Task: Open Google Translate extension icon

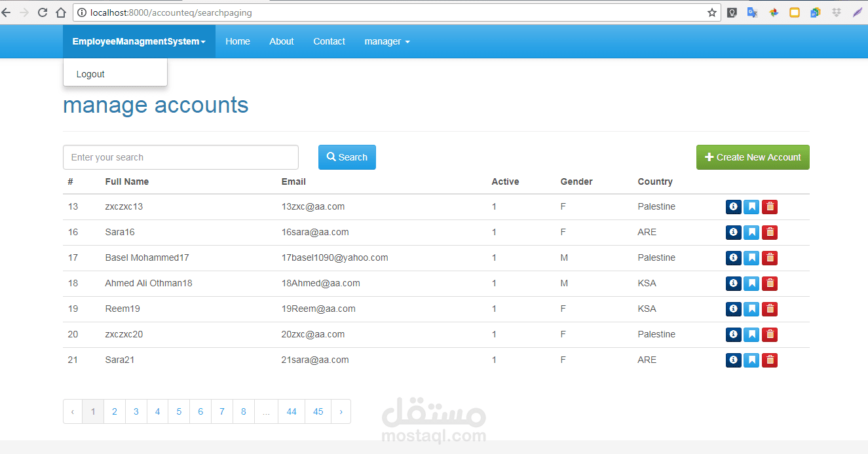Action: point(752,12)
